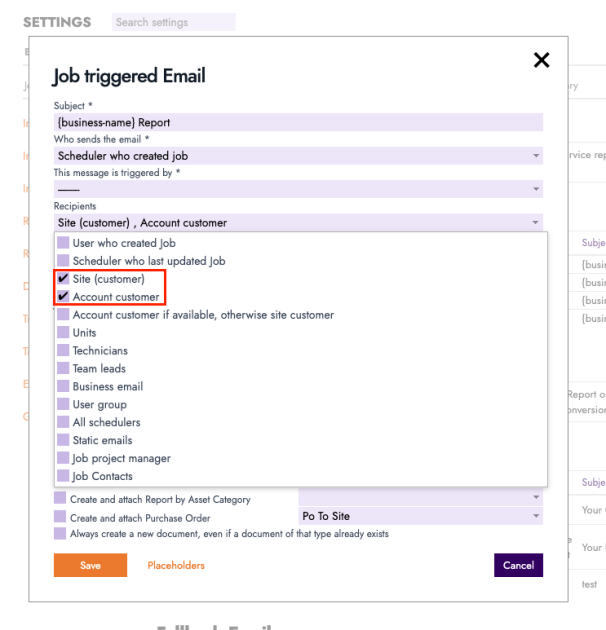Image resolution: width=606 pixels, height=630 pixels.
Task: Tick the Technicians recipient checkbox
Action: [x=64, y=351]
